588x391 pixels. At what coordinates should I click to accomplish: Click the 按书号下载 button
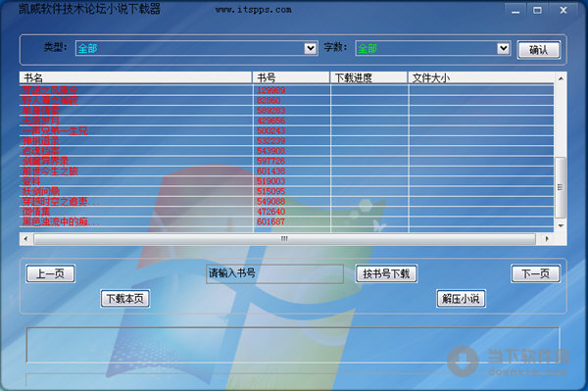[386, 273]
